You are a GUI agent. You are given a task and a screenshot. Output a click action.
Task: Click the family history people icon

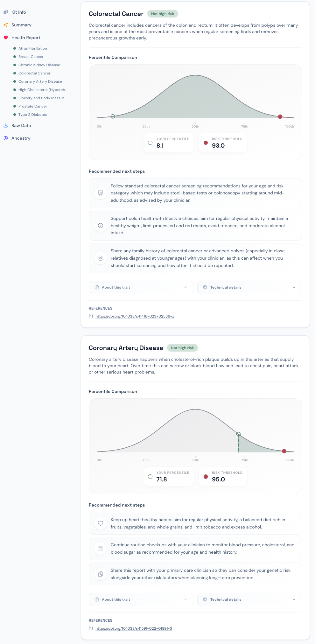(101, 258)
